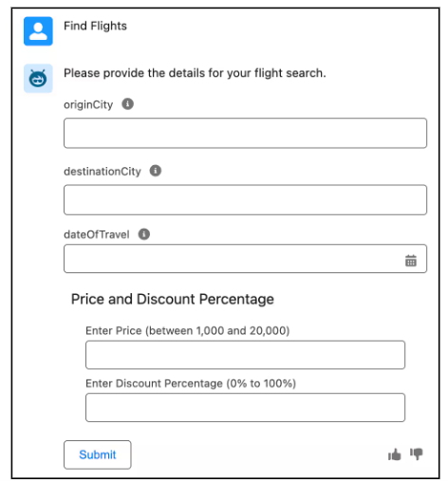Screen dimensions: 448x481
Task: Open the destinationCity info tooltip icon
Action: [x=156, y=171]
